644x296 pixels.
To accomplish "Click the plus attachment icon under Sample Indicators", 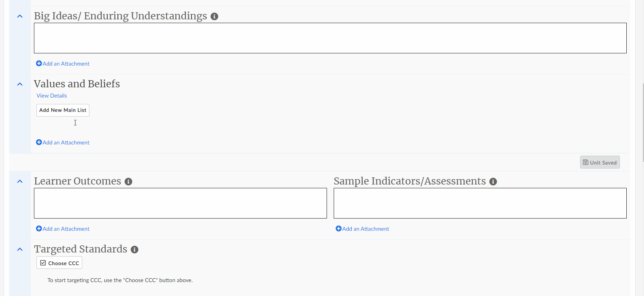I will 338,228.
